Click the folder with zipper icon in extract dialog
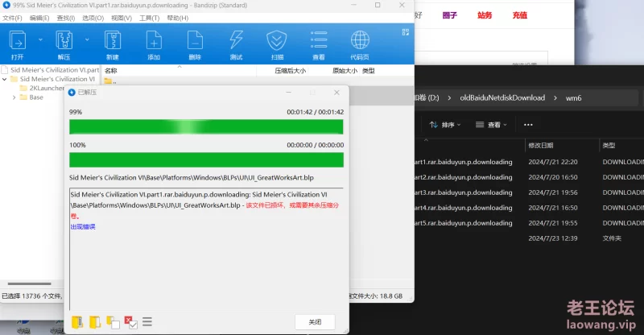644x335 pixels. (x=77, y=322)
